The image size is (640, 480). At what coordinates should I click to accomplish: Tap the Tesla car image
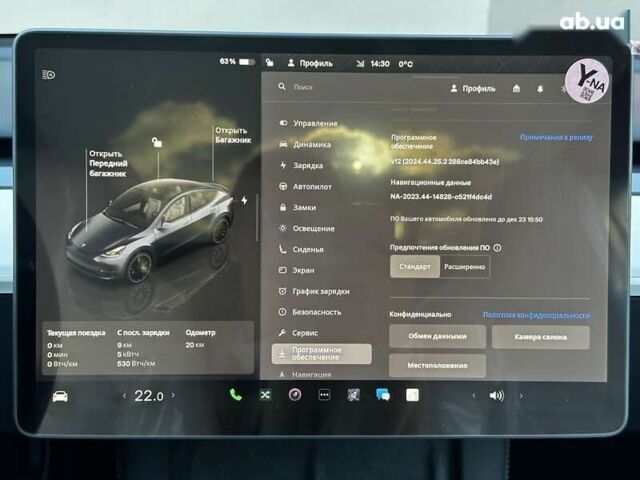point(151,231)
